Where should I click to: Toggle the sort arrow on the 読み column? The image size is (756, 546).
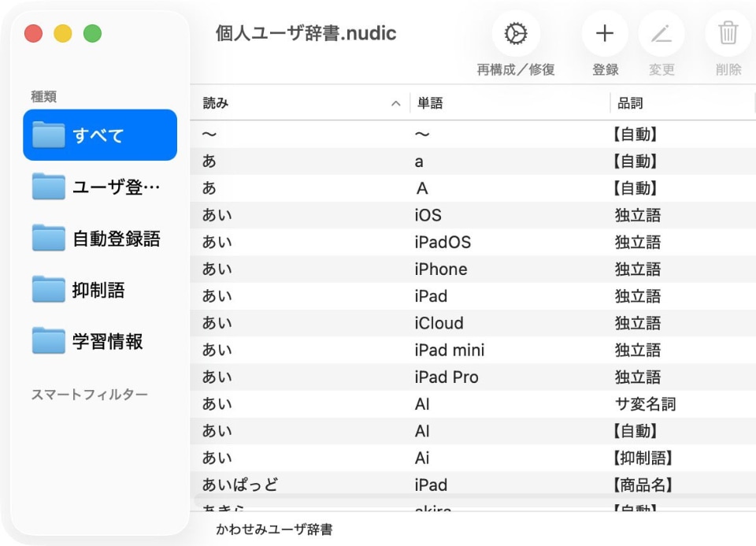tap(396, 103)
